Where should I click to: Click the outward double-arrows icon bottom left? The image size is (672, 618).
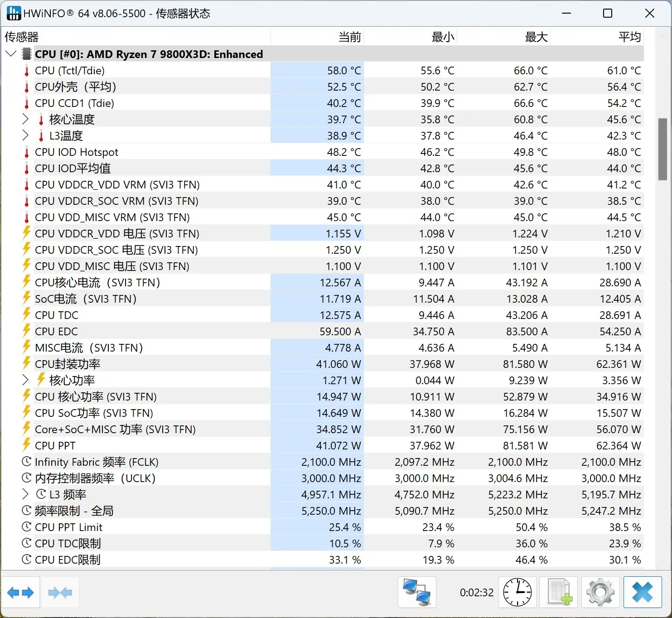[x=21, y=592]
